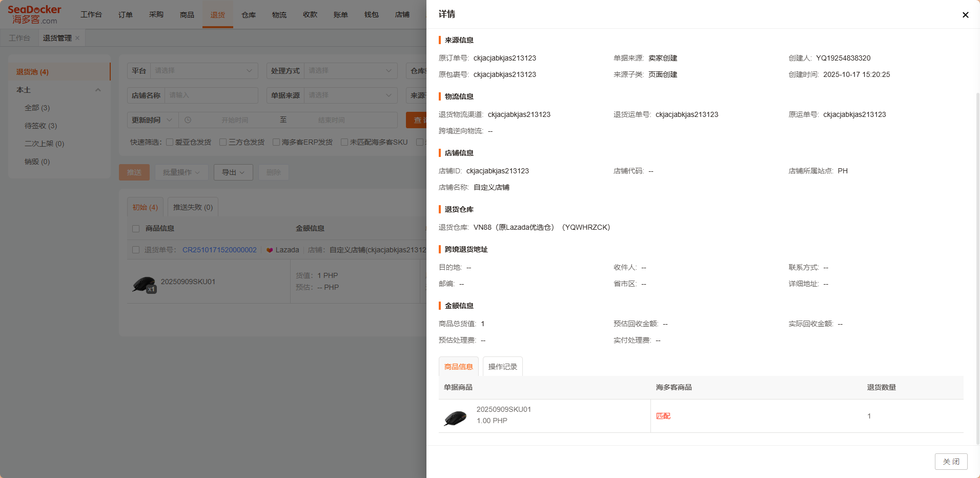Click the 店铺名称 input field
This screenshot has height=478, width=980.
[x=211, y=95]
